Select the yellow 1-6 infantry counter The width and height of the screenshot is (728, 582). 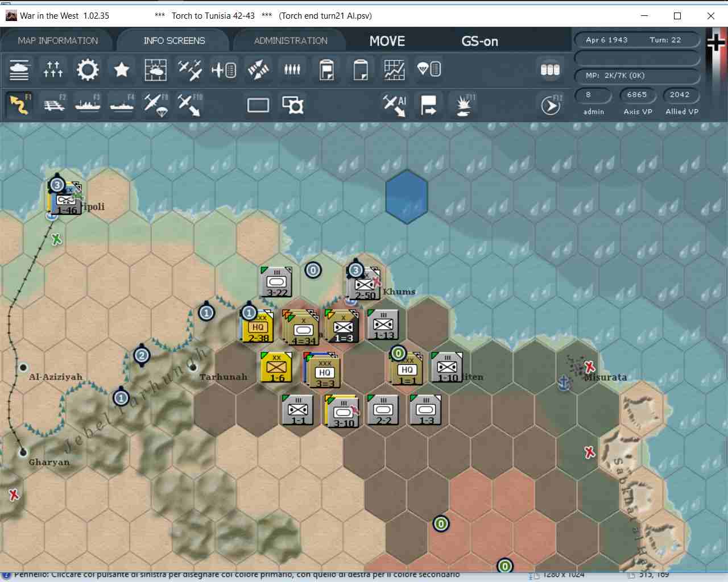click(276, 367)
